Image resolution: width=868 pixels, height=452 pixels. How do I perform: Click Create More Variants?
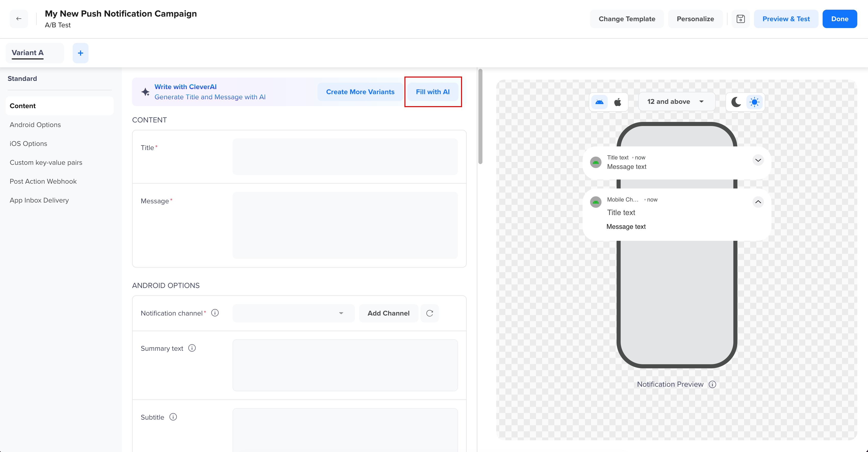(360, 92)
